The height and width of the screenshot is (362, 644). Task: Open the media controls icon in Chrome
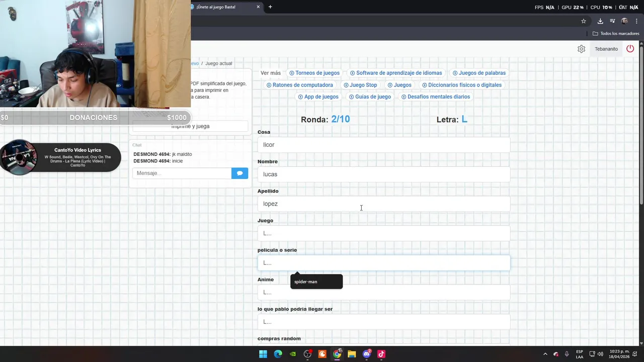(612, 21)
